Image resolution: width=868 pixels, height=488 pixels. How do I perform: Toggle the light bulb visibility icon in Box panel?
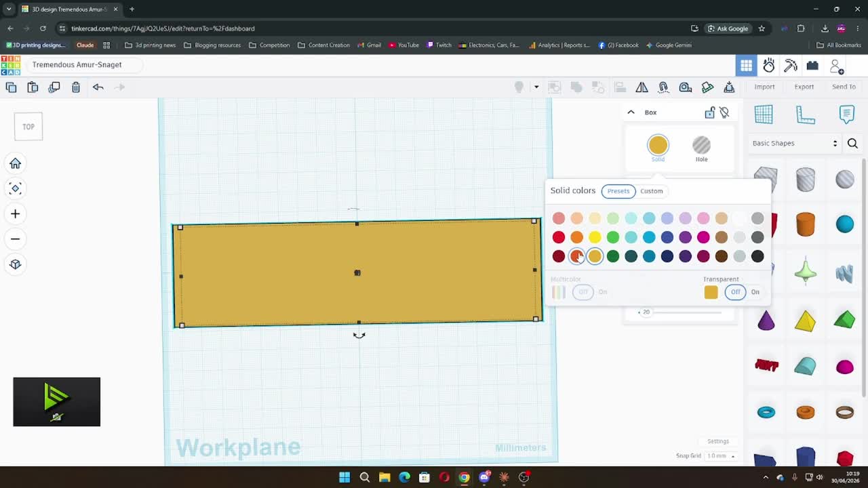point(724,113)
